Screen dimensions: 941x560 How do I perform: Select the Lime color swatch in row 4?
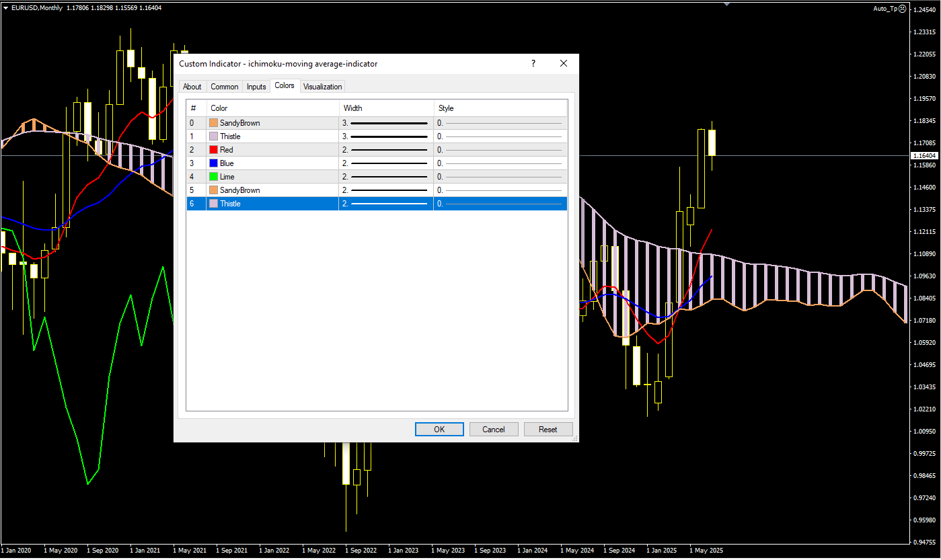click(214, 177)
